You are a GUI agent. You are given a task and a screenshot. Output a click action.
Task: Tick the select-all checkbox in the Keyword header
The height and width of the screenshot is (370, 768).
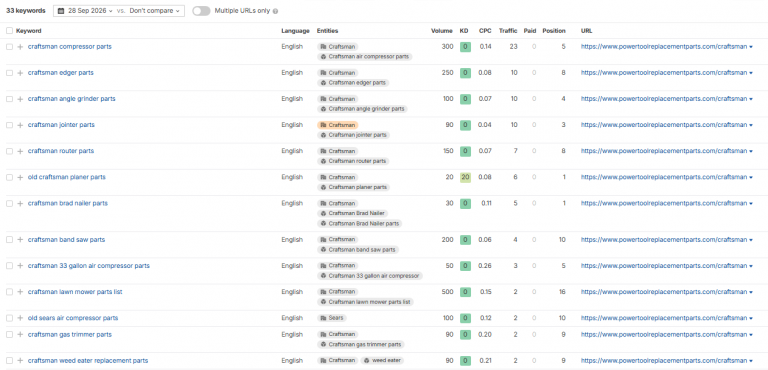pos(9,31)
